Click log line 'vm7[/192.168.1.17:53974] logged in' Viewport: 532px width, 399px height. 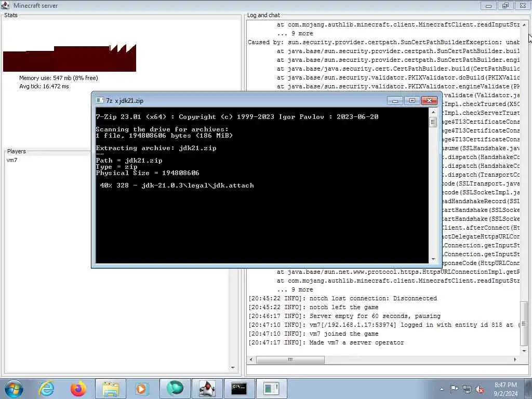coord(383,325)
